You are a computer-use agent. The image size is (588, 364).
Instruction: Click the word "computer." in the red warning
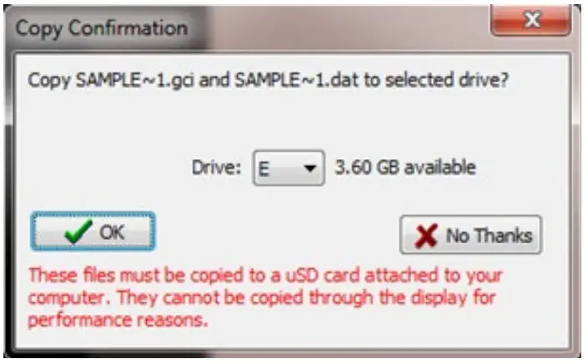pyautogui.click(x=70, y=299)
